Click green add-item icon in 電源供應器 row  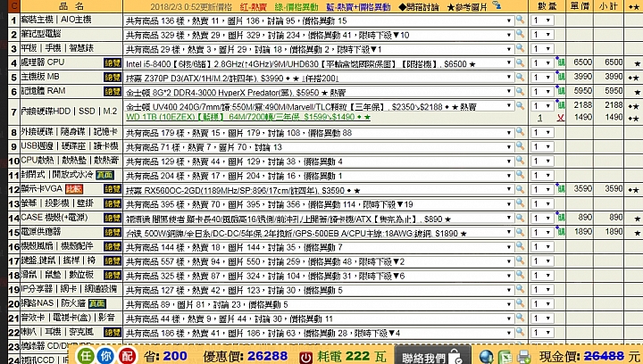coord(560,231)
